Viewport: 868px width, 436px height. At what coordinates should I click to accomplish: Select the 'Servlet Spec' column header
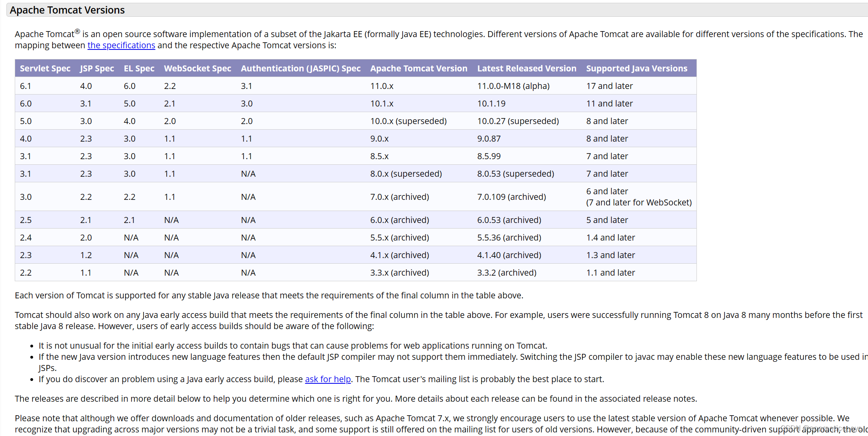point(45,68)
